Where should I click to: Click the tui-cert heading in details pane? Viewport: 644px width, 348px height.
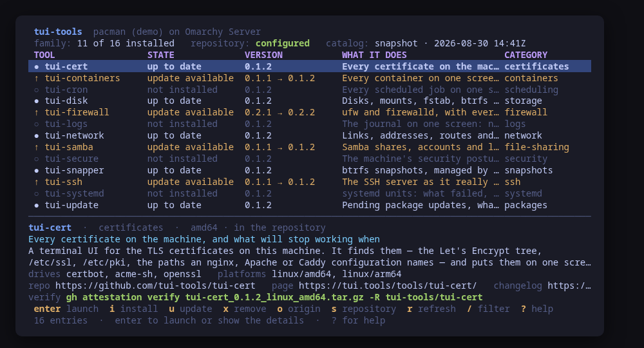[x=50, y=227]
